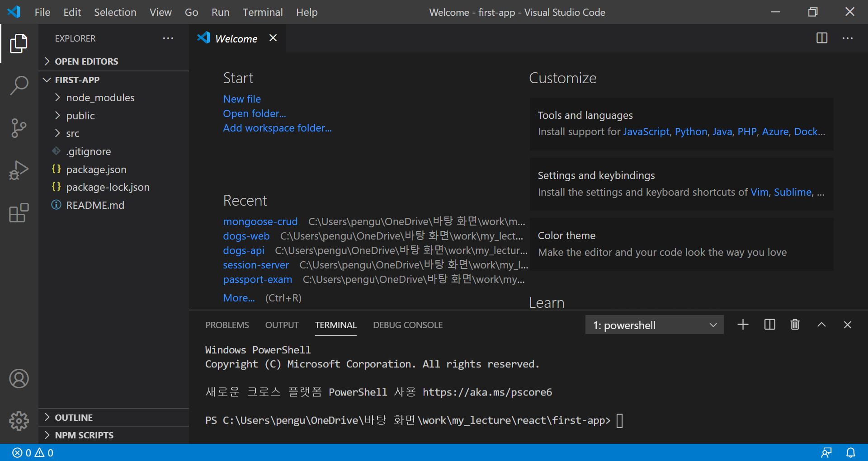The image size is (868, 461).
Task: Create a new terminal with plus icon
Action: point(743,325)
